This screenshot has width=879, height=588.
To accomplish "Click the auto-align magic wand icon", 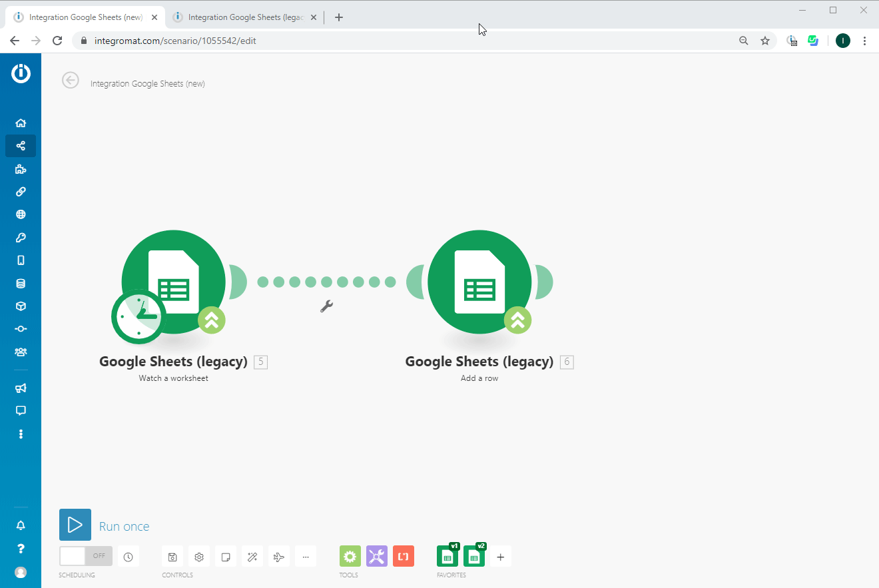I will coord(252,557).
